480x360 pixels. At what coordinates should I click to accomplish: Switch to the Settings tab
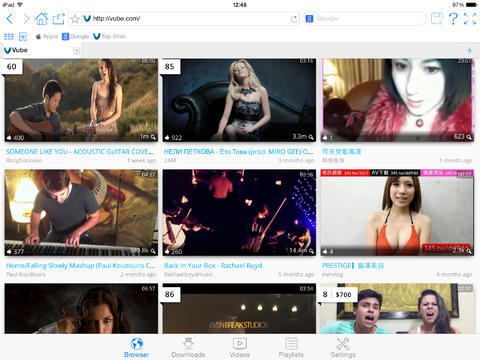click(343, 347)
